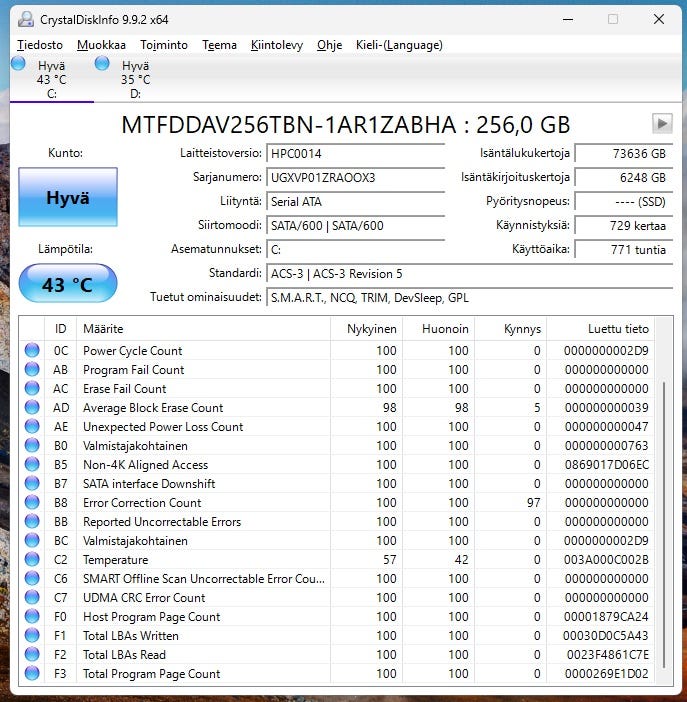Open the Kieli-(Language) menu

(399, 45)
